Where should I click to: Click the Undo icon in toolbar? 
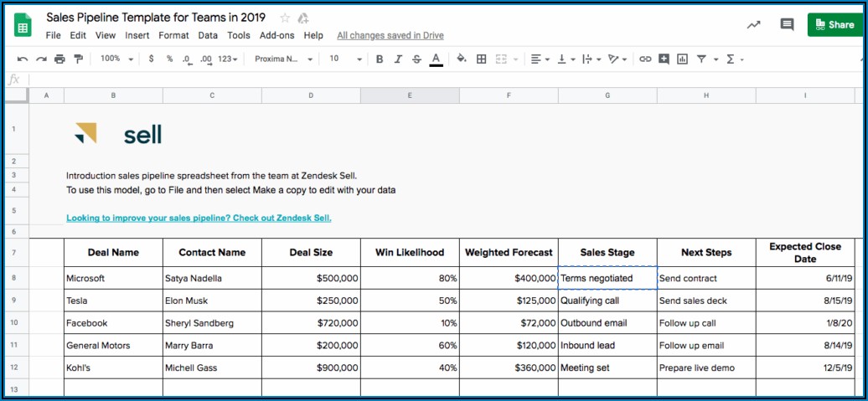23,59
